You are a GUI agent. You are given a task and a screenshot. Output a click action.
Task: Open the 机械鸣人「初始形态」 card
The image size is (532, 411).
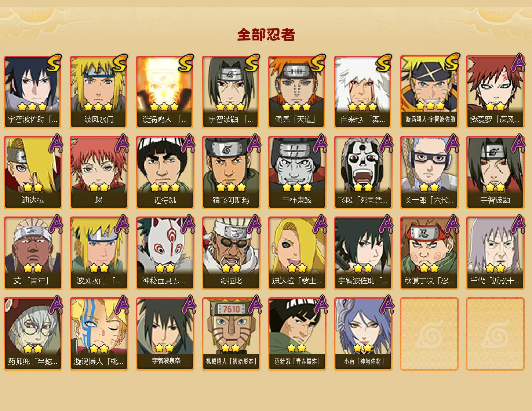tap(231, 334)
